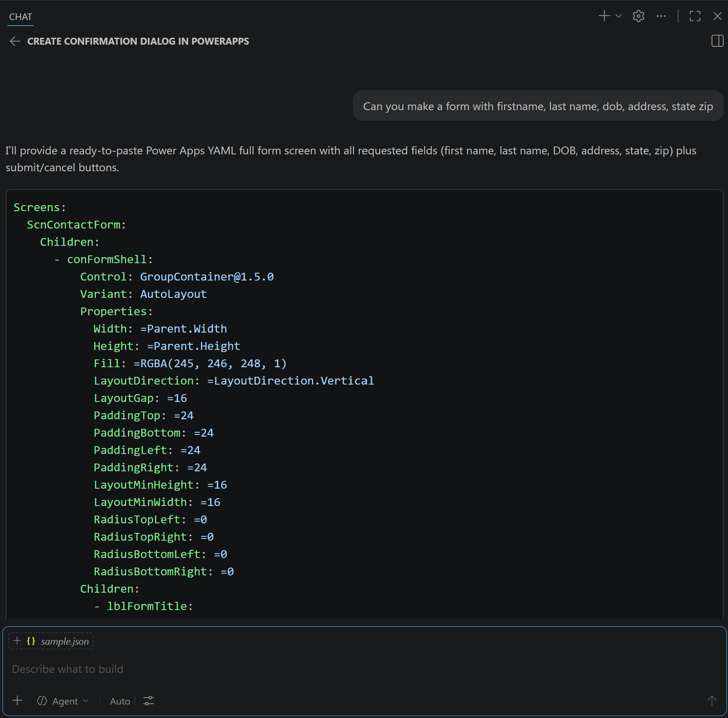The width and height of the screenshot is (728, 718).
Task: Focus the Describe what to build input
Action: [x=364, y=669]
